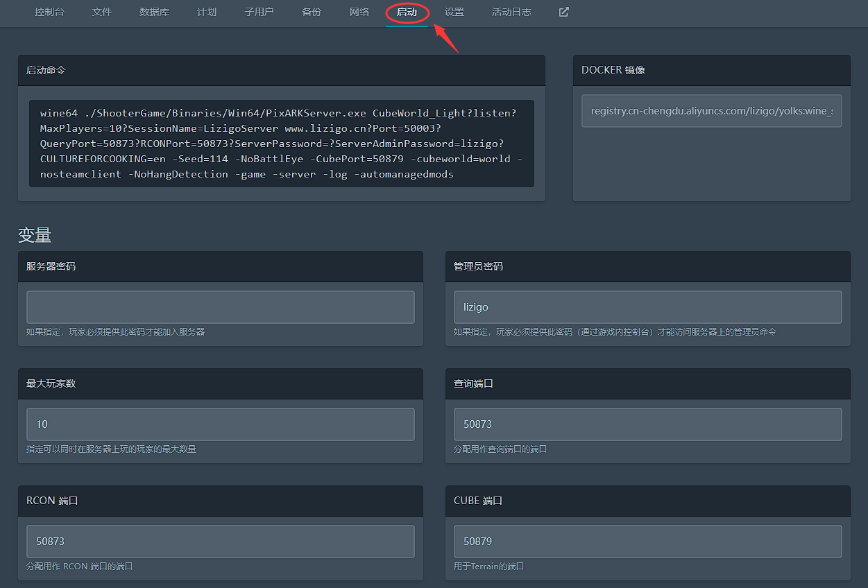This screenshot has height=588, width=868.
Task: Focus the CUBE 端口 field showing 50879
Action: pos(648,542)
